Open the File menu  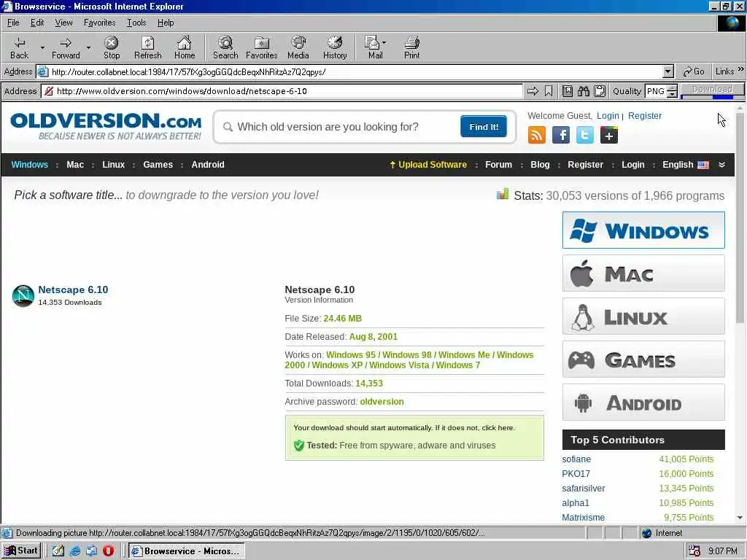coord(13,23)
